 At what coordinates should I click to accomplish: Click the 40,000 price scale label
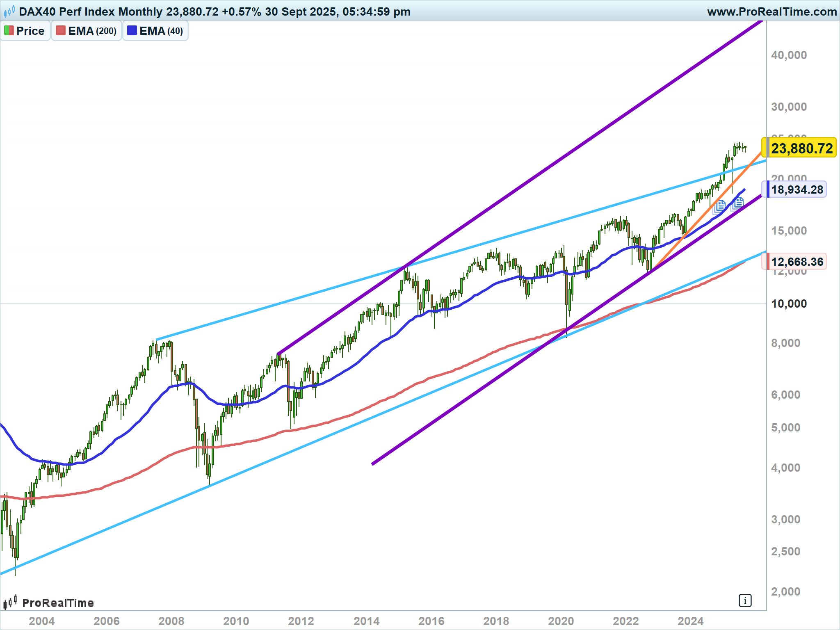(x=789, y=55)
